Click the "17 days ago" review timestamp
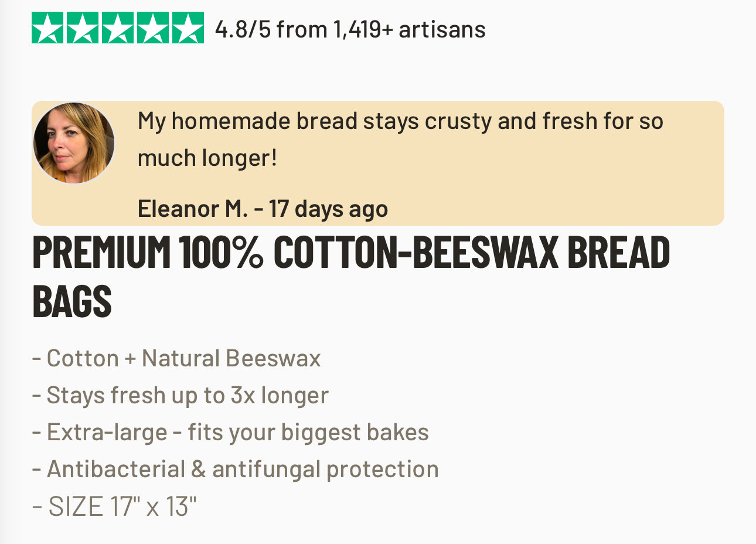The width and height of the screenshot is (756, 544). click(328, 209)
